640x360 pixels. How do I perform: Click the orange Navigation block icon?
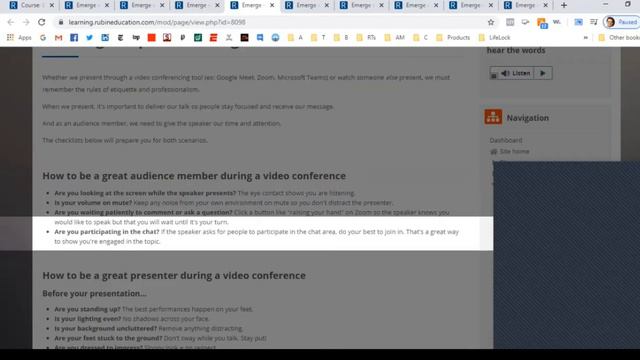tap(493, 117)
